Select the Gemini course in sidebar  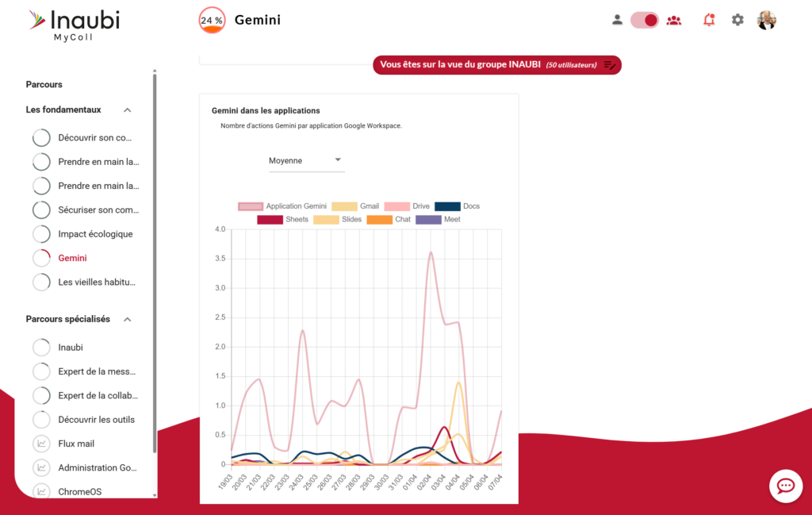coord(72,258)
